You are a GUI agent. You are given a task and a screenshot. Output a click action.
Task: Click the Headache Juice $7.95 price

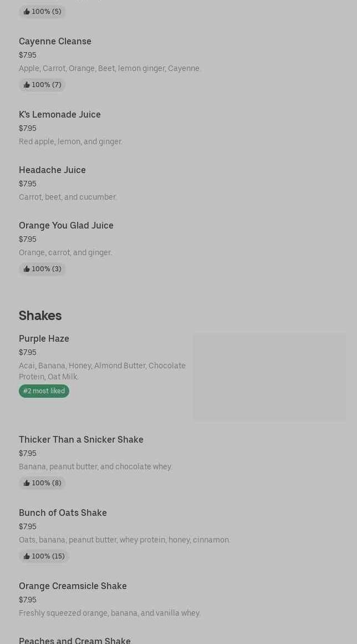click(28, 184)
